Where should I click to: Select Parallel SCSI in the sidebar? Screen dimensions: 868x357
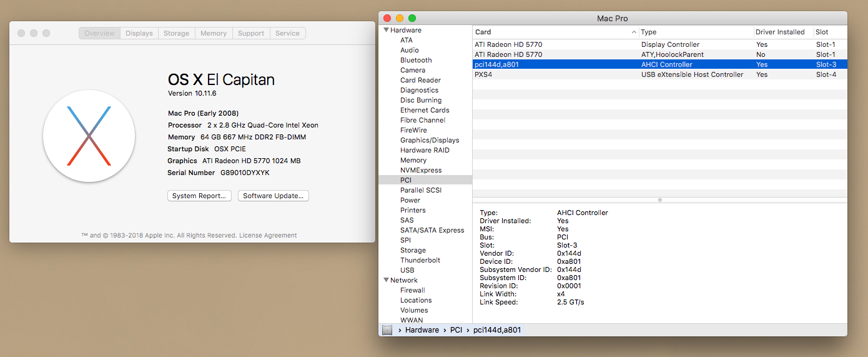[x=421, y=190]
